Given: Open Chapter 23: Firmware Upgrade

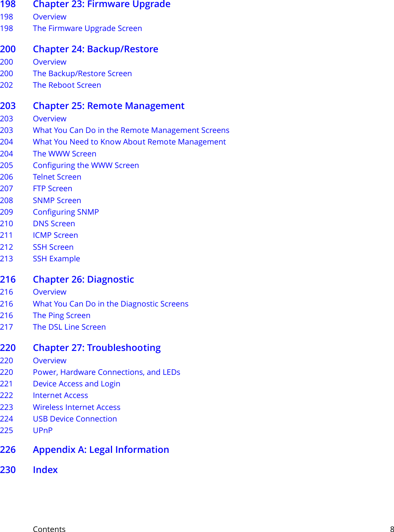Looking at the screenshot, I should pos(102,5).
